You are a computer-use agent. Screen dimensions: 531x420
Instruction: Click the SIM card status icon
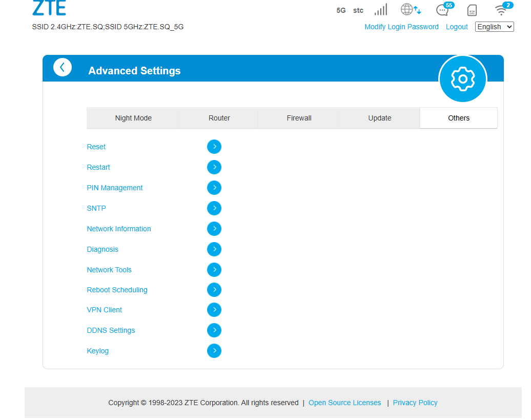(x=472, y=10)
